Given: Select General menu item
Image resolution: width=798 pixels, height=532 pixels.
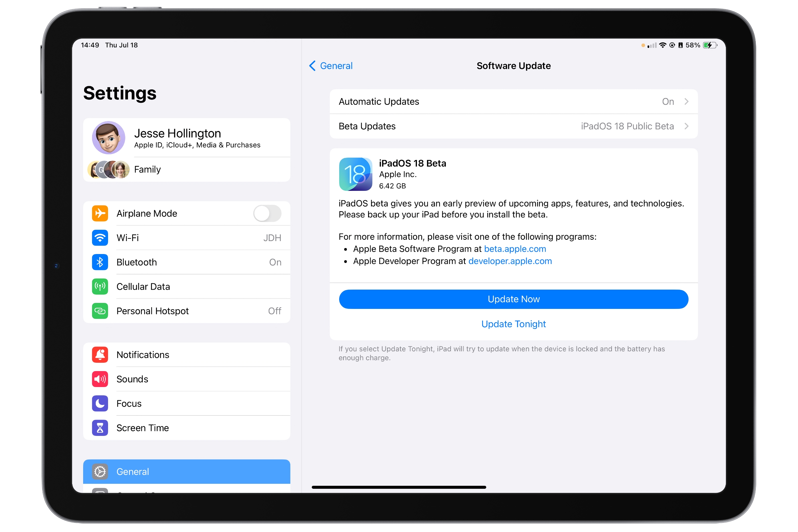Looking at the screenshot, I should (186, 472).
